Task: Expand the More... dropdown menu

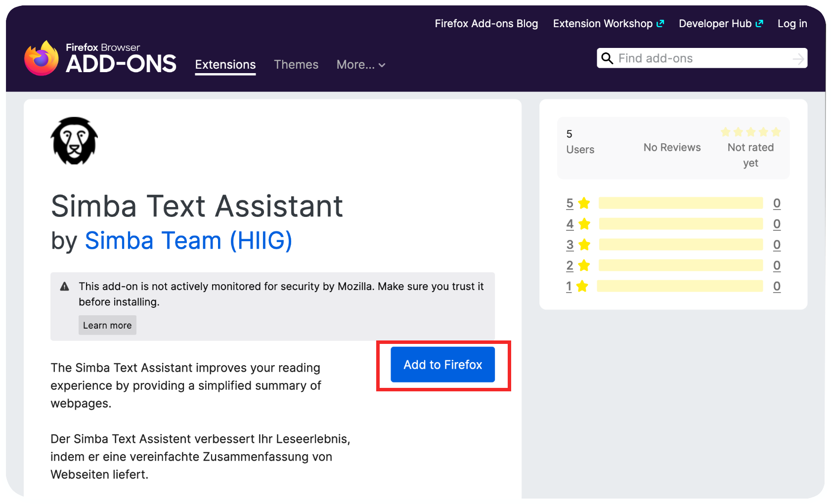Action: click(361, 65)
